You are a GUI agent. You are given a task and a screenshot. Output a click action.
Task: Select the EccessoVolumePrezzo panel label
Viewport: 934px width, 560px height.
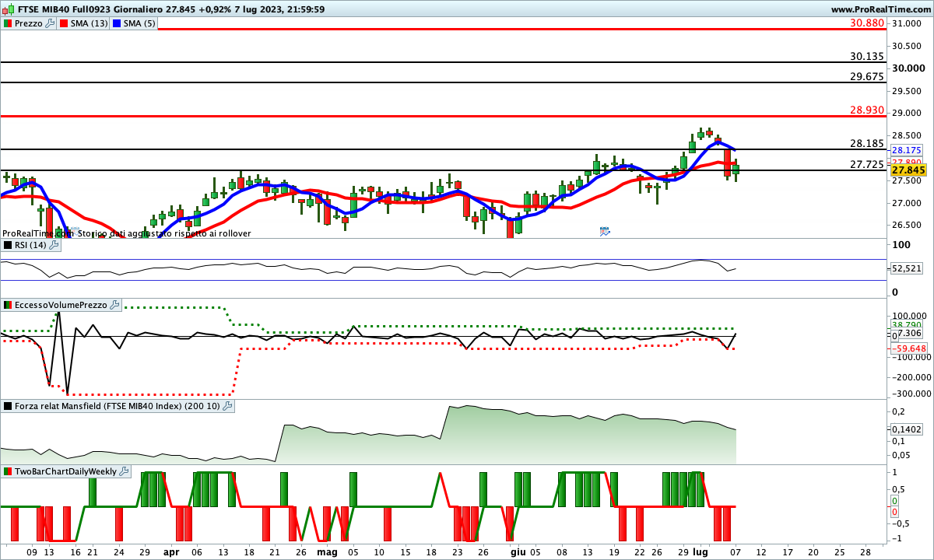[x=61, y=305]
